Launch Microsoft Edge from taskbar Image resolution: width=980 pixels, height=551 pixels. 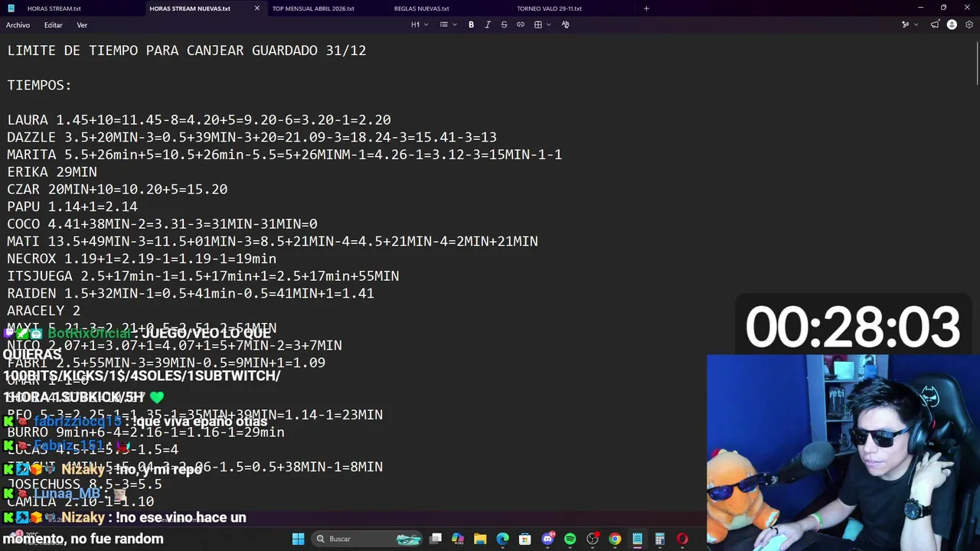tap(502, 539)
